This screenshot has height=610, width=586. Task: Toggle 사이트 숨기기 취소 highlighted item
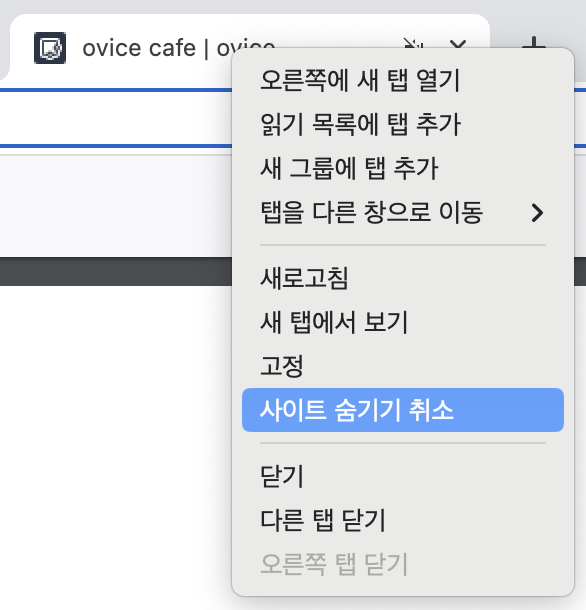click(403, 410)
